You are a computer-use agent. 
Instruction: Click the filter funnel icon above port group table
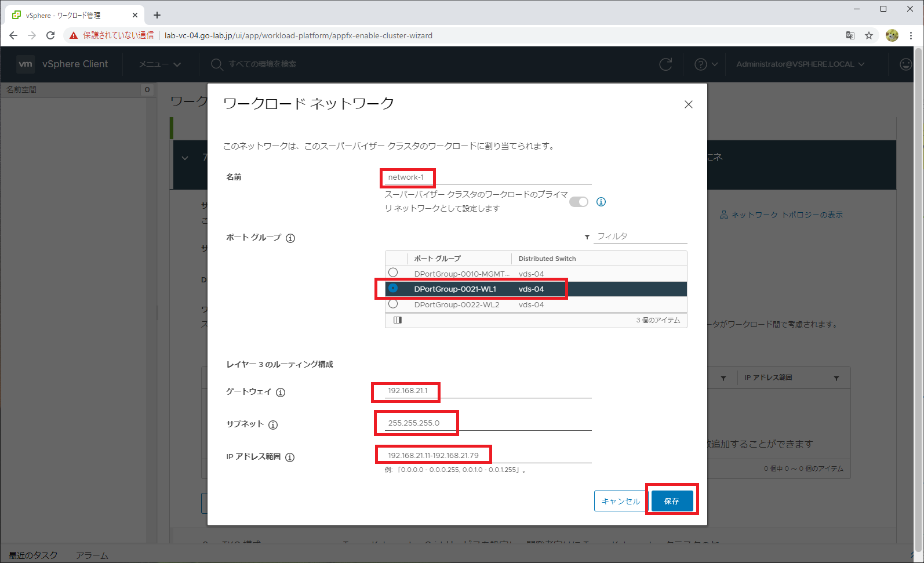(x=587, y=237)
